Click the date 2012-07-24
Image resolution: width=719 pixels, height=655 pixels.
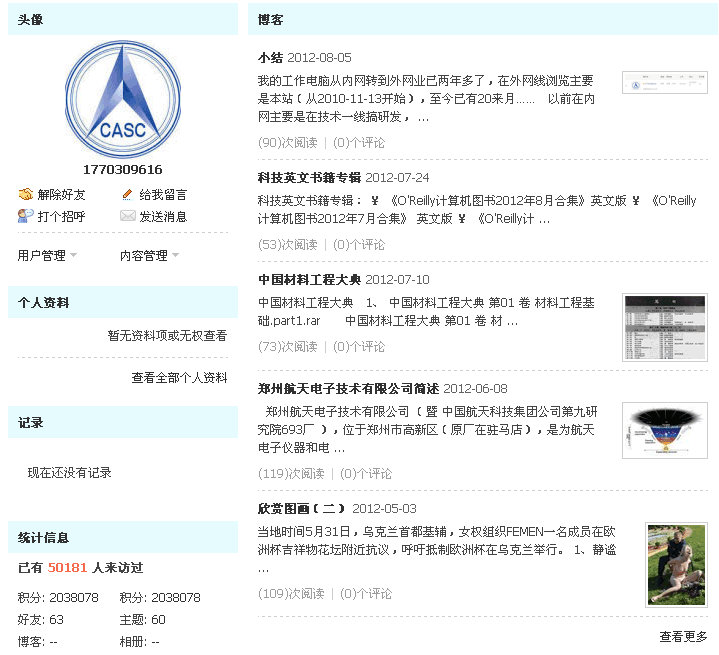pos(397,178)
